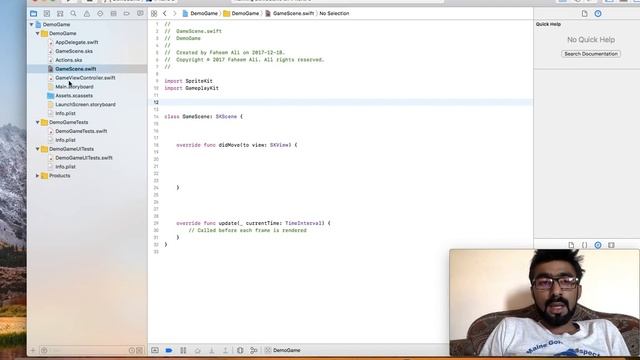Viewport: 640px width, 360px height.
Task: Open the DemoGame project jump bar crumb
Action: coord(200,13)
